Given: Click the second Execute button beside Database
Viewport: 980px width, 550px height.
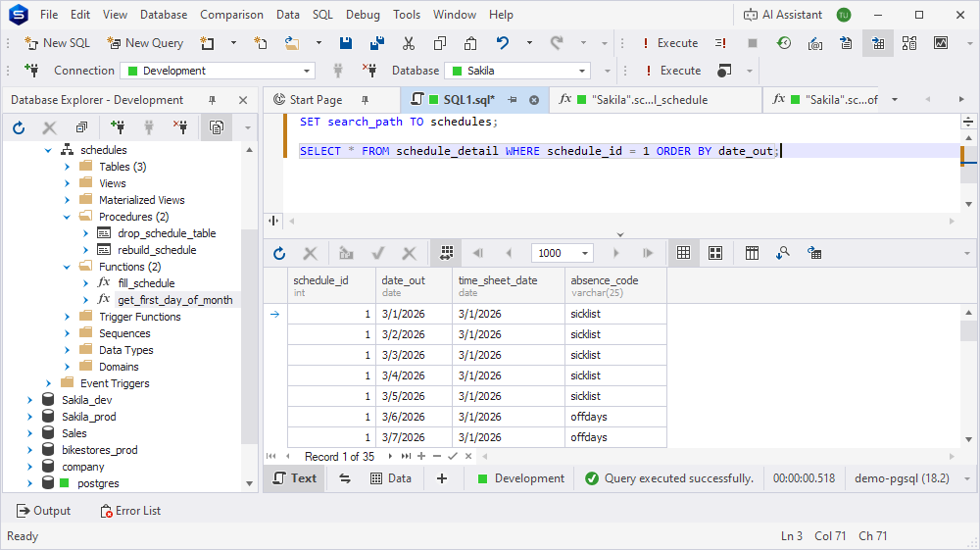Looking at the screenshot, I should tap(674, 71).
